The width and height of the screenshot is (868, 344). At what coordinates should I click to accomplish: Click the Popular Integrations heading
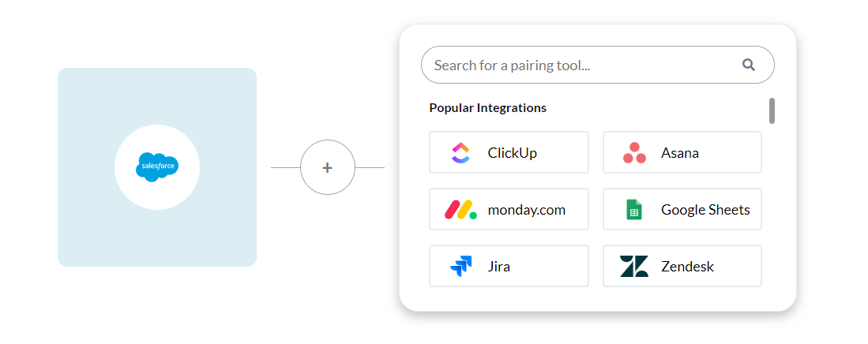pos(487,108)
